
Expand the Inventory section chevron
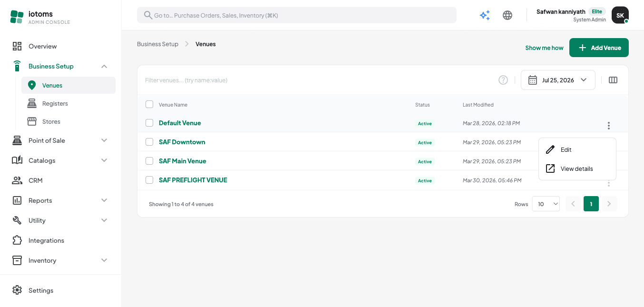[104, 260]
